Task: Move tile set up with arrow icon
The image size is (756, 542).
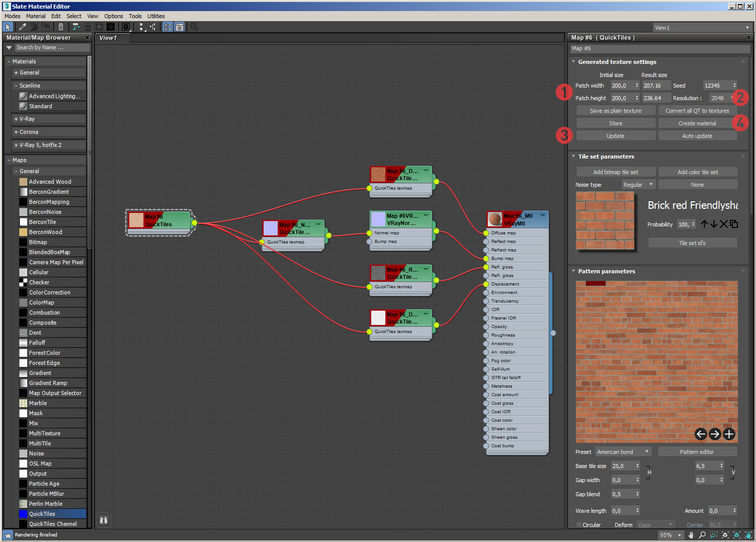Action: tap(704, 224)
